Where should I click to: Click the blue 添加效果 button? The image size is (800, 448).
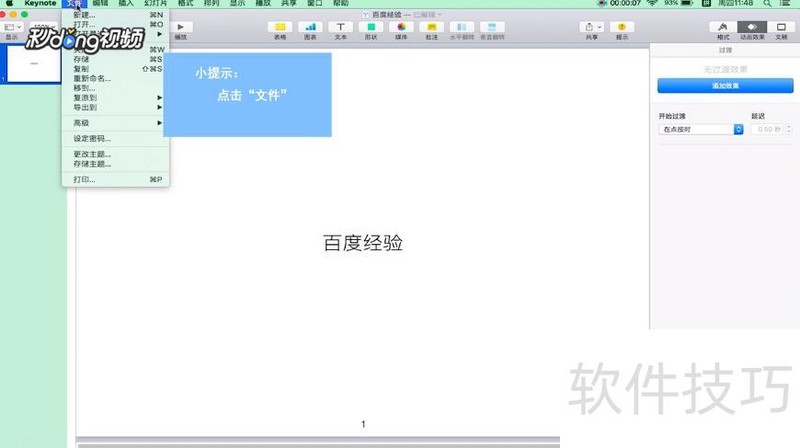click(725, 86)
